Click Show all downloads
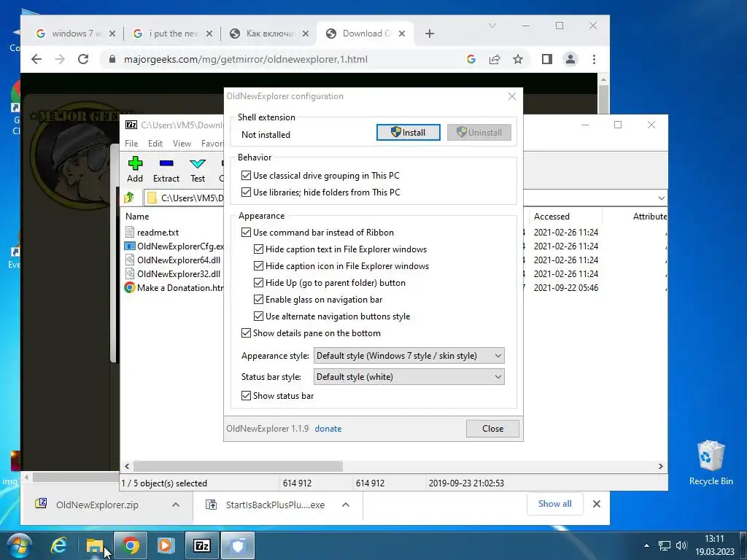Viewport: 747px width, 560px height. [554, 504]
